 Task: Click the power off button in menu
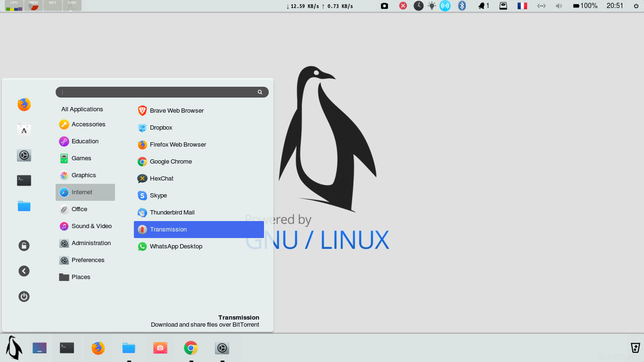[x=24, y=296]
